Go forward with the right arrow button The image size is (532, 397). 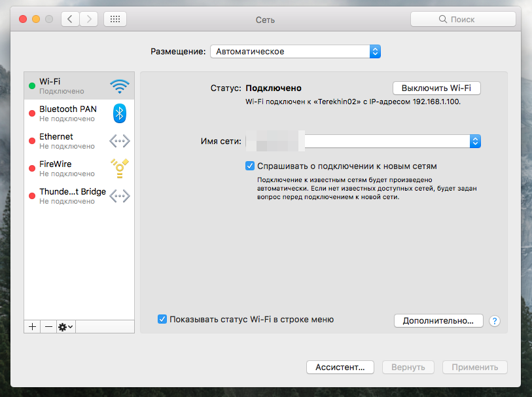[89, 19]
